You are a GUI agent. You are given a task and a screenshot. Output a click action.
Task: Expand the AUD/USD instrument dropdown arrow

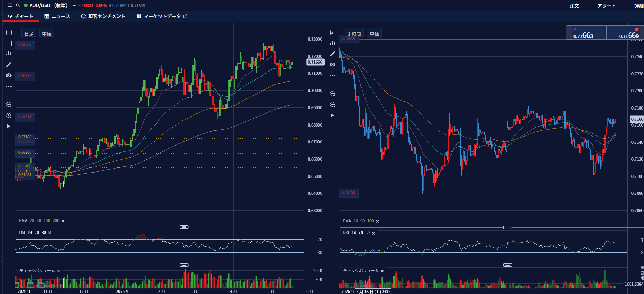pos(74,6)
